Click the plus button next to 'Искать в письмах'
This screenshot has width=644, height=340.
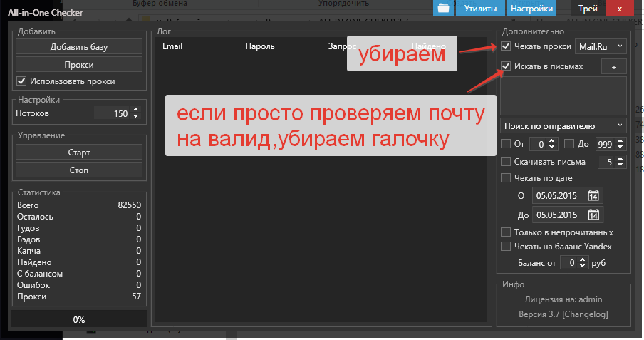[x=613, y=66]
